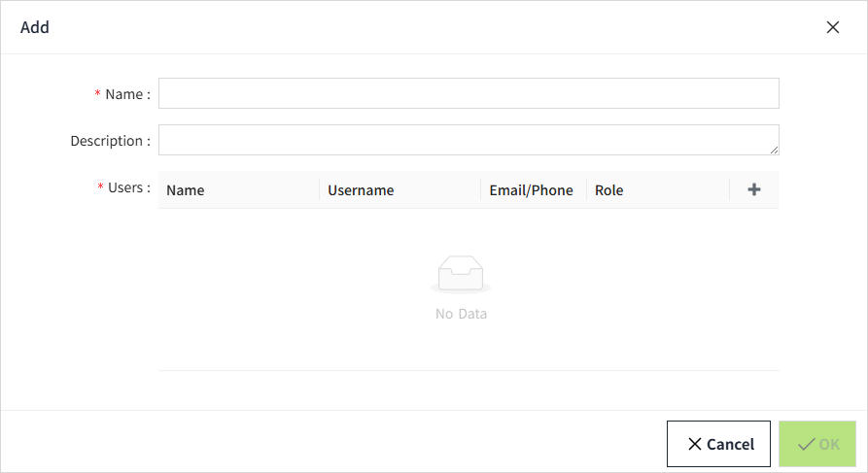Click the Name field label
This screenshot has width=868, height=473.
126,94
